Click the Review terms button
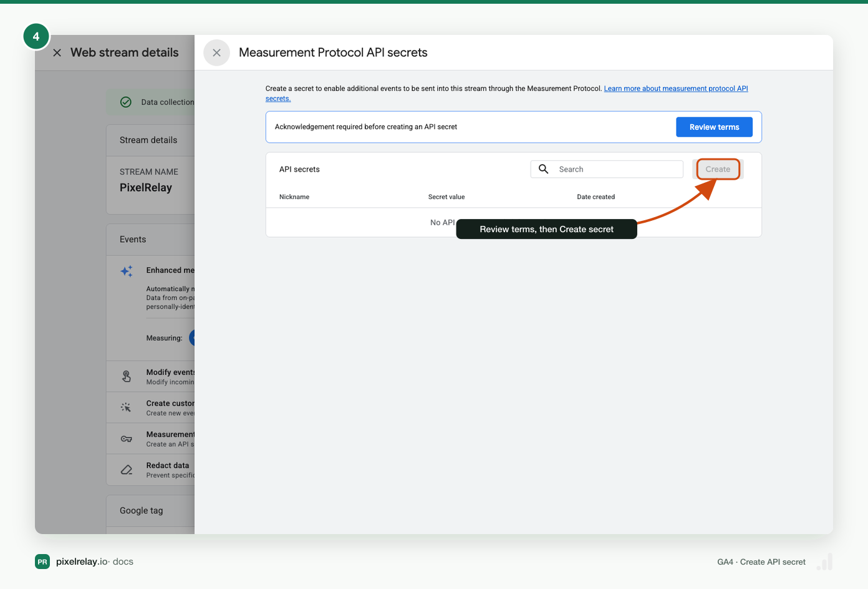Screen dimensions: 868x589 pyautogui.click(x=714, y=127)
